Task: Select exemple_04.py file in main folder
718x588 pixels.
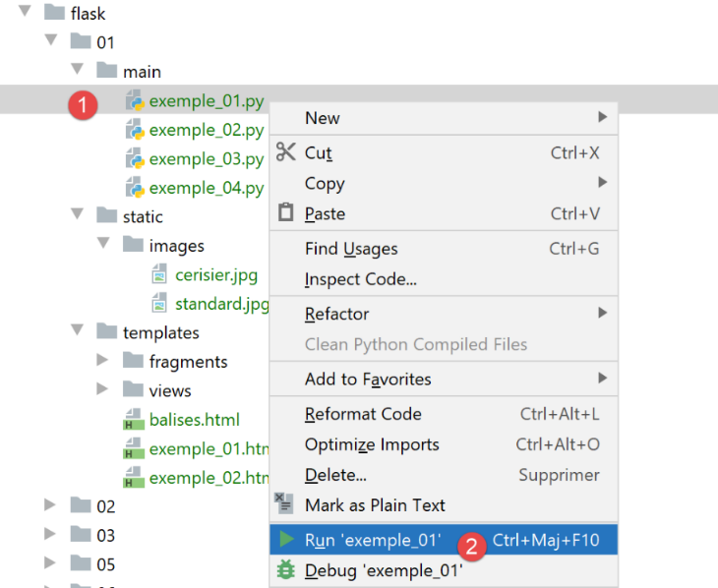Action: point(206,188)
